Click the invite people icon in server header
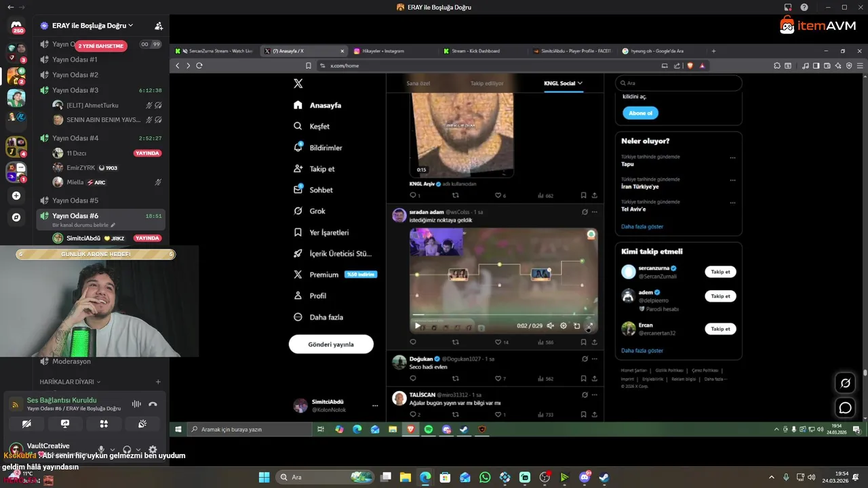This screenshot has height=488, width=868. click(159, 26)
